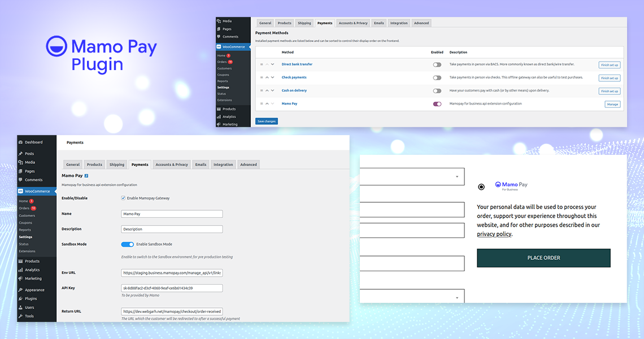The height and width of the screenshot is (339, 644).
Task: Move Direct bank transfer down with its arrow
Action: pos(272,64)
